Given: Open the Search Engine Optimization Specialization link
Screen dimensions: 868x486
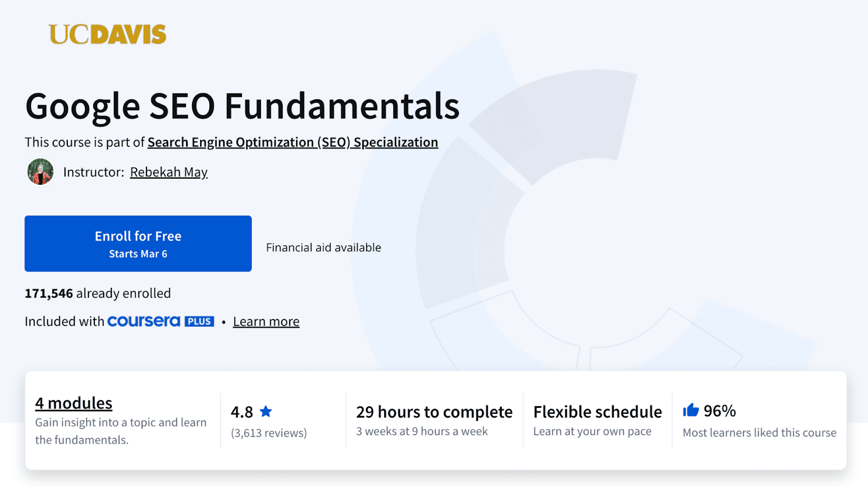Looking at the screenshot, I should (292, 142).
